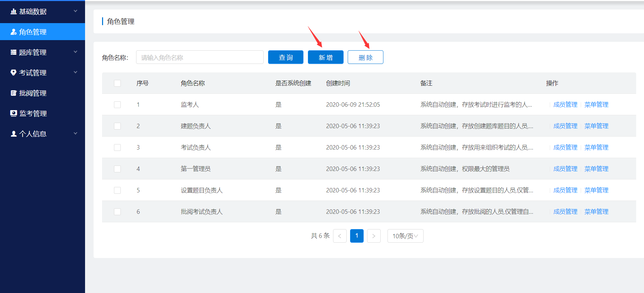644x293 pixels.
Task: Check the box for 设置题目负责人 row
Action: click(x=117, y=190)
